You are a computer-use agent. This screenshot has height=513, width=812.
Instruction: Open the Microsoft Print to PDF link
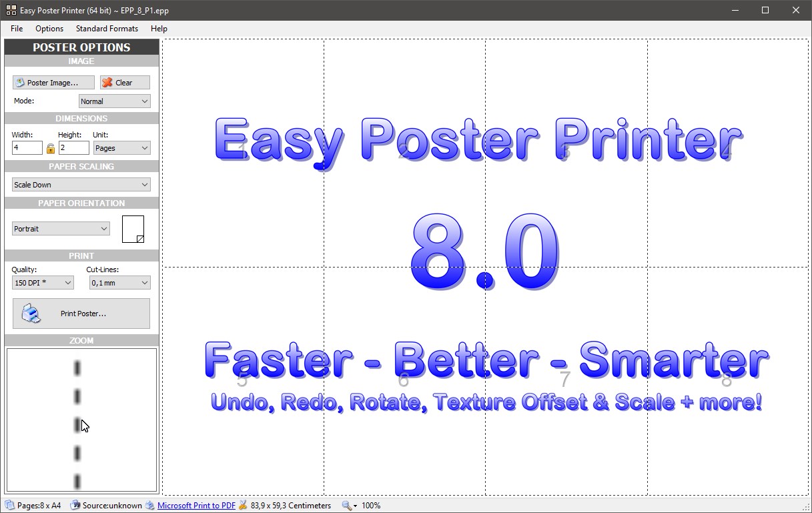tap(196, 506)
